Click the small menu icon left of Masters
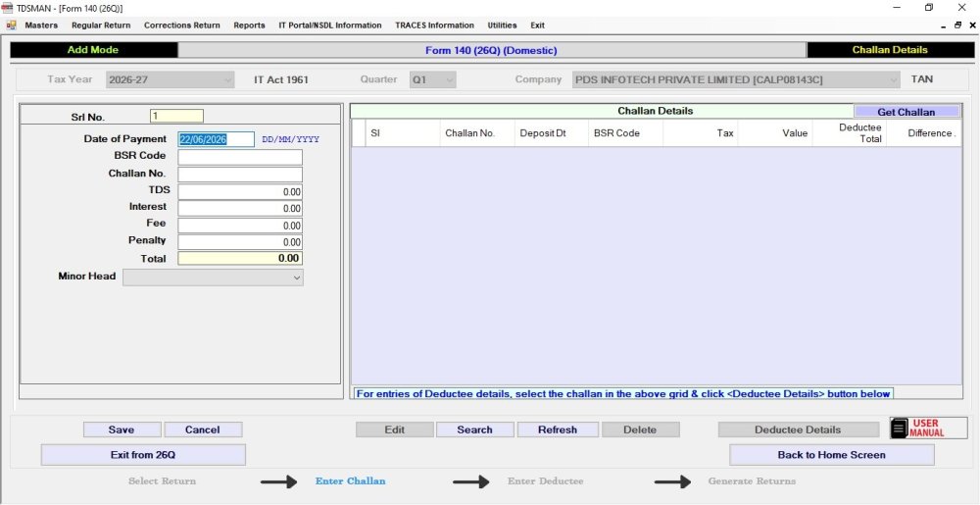The height and width of the screenshot is (505, 980). coord(11,25)
